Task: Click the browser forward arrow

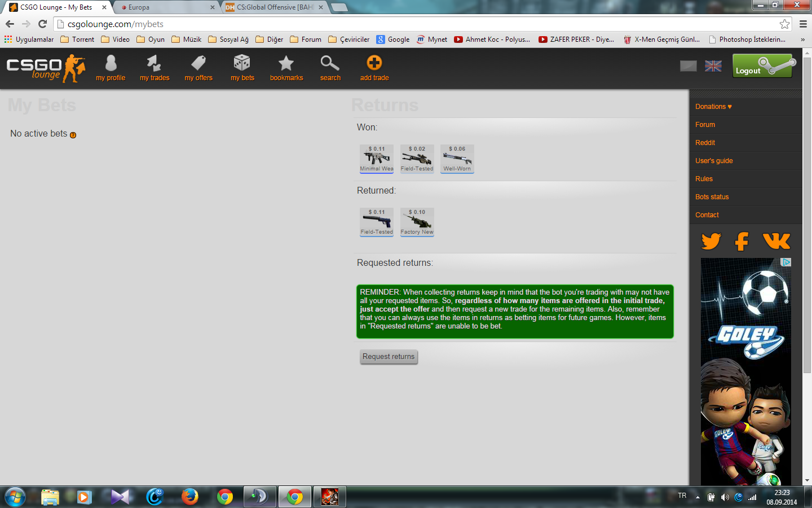Action: [26, 24]
